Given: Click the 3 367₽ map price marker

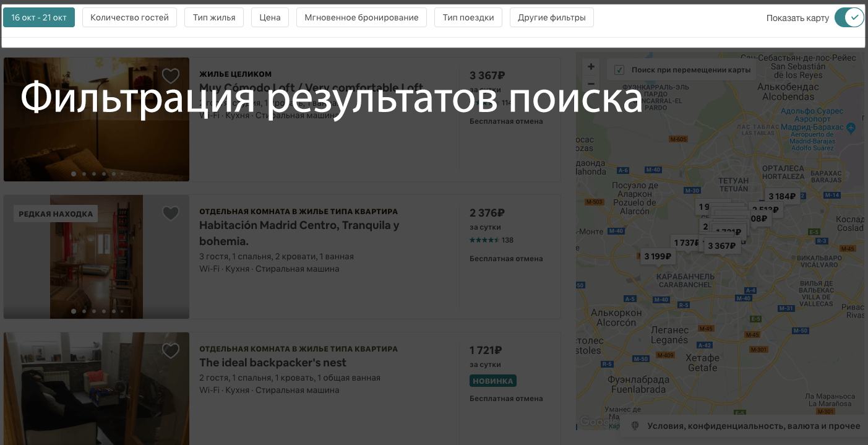Looking at the screenshot, I should (x=721, y=246).
